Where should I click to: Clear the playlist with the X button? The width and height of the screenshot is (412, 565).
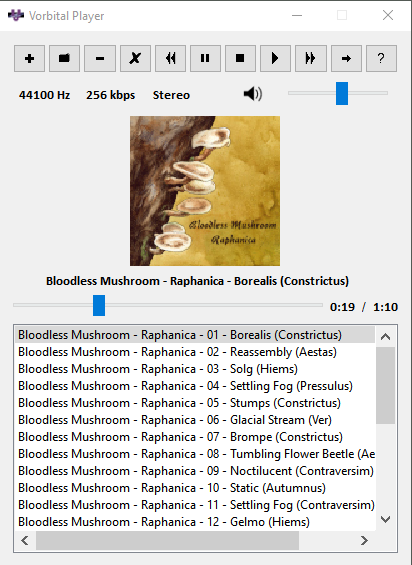[x=135, y=58]
